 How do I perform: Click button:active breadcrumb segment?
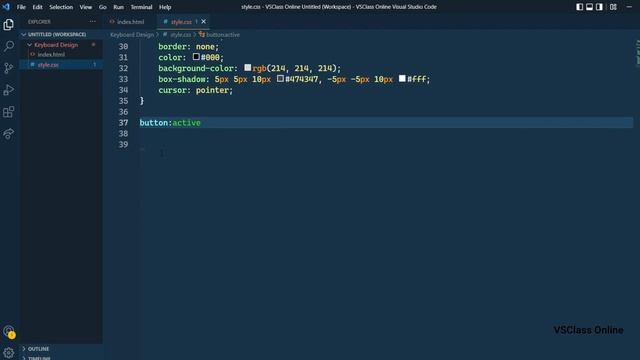(x=223, y=35)
